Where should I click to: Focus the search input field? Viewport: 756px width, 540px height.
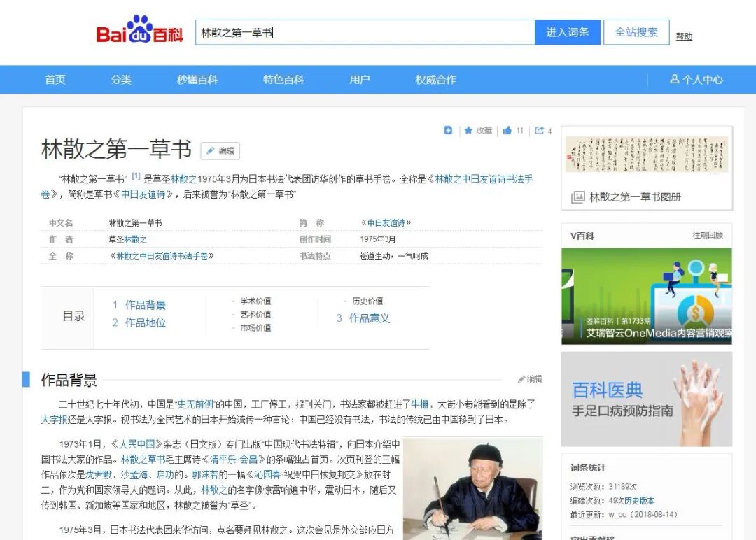coord(365,32)
